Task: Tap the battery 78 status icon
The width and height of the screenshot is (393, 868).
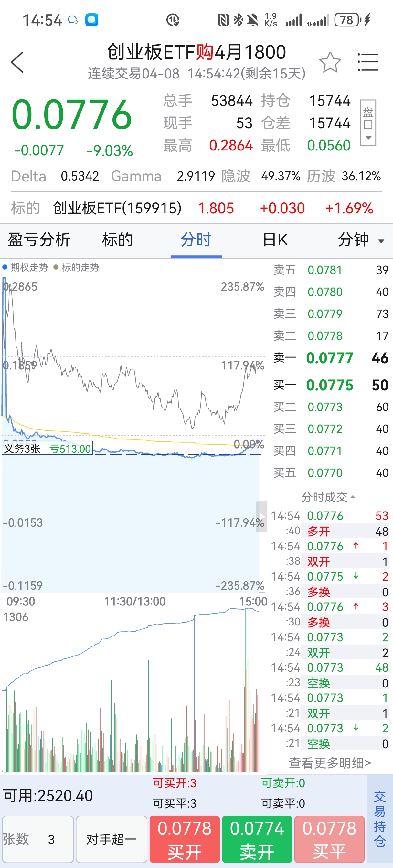Action: pyautogui.click(x=347, y=20)
